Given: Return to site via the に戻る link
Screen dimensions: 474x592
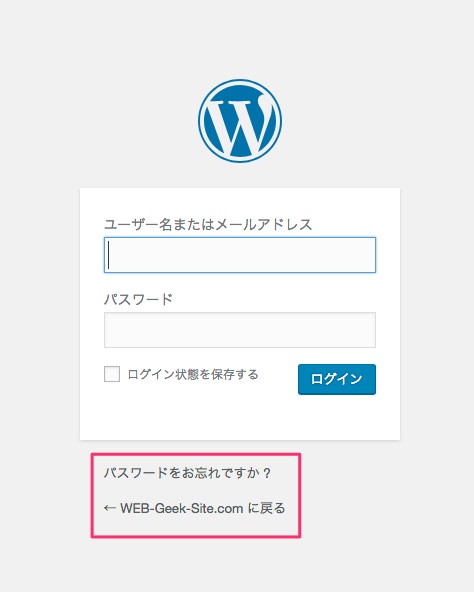Looking at the screenshot, I should (x=195, y=508).
